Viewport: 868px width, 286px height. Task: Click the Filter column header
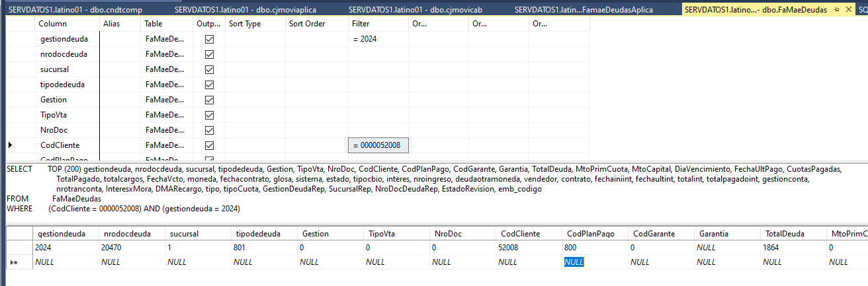(x=378, y=24)
